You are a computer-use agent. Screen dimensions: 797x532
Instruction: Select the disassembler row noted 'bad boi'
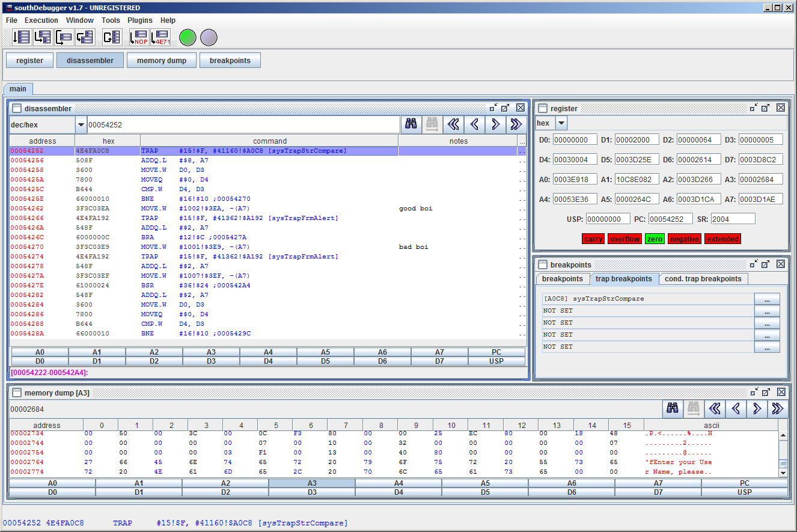(267, 247)
